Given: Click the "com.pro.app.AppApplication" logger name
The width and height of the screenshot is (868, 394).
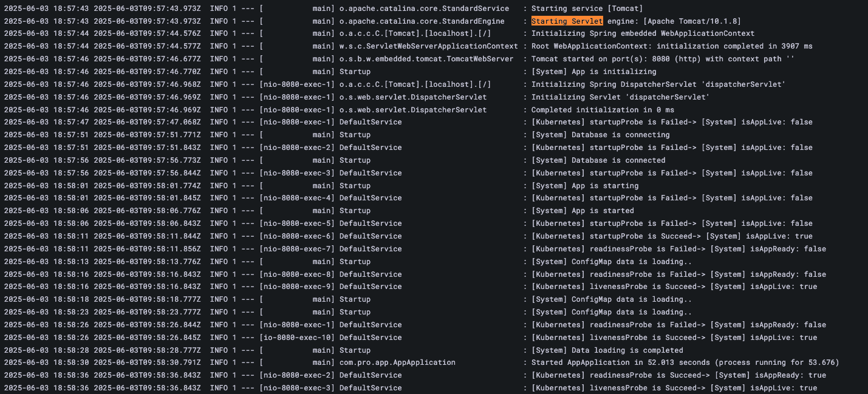Looking at the screenshot, I should pos(397,362).
